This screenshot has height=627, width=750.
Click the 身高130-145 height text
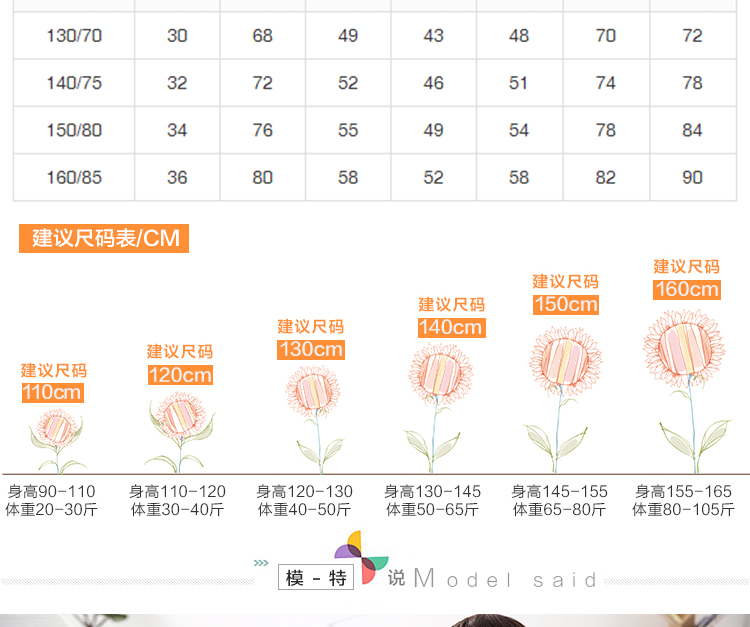[x=432, y=491]
